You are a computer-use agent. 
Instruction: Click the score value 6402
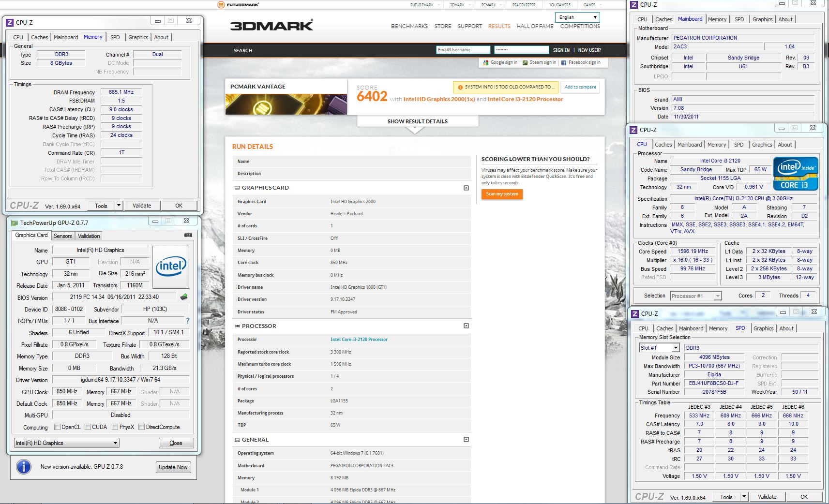372,97
